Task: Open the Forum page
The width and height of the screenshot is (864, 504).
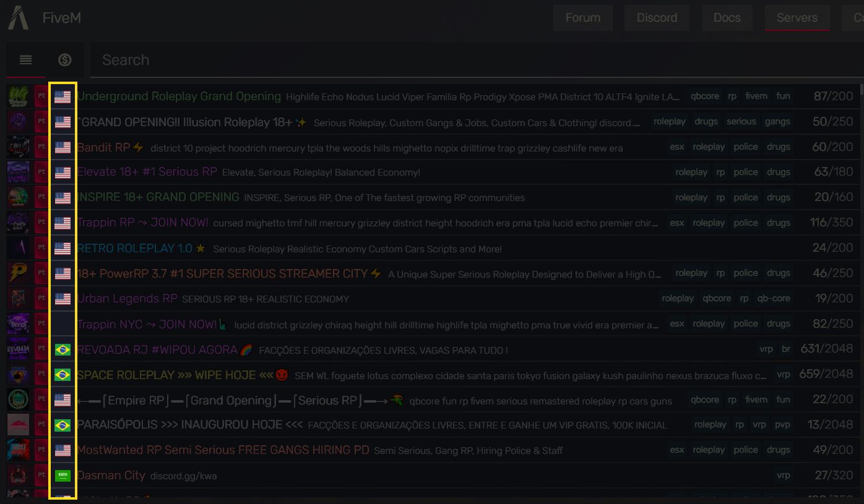Action: click(583, 17)
